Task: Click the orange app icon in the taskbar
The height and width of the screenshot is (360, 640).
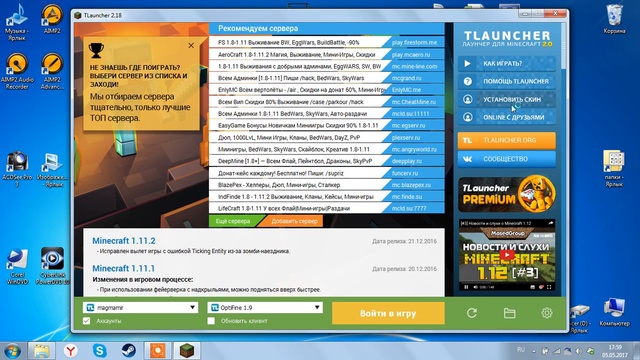Action: point(158,351)
